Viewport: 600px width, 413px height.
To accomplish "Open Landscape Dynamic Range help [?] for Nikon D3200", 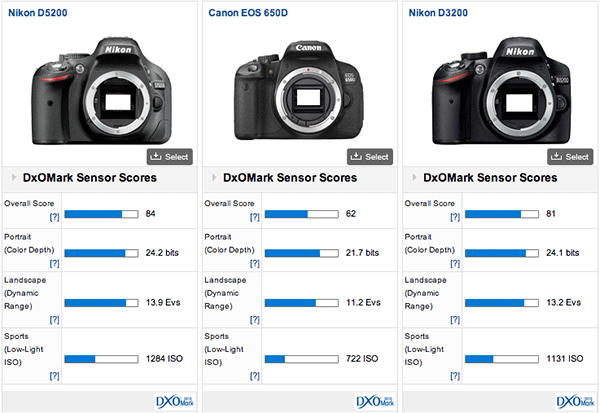I will point(455,320).
